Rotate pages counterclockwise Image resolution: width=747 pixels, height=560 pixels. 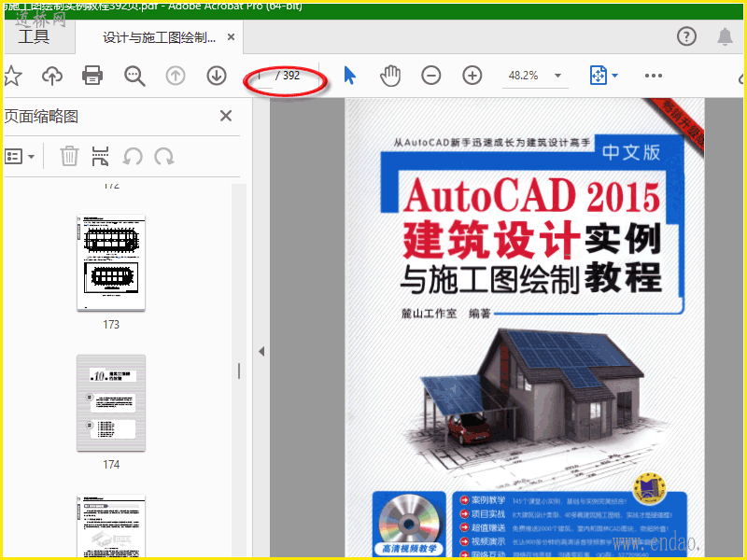[x=133, y=156]
